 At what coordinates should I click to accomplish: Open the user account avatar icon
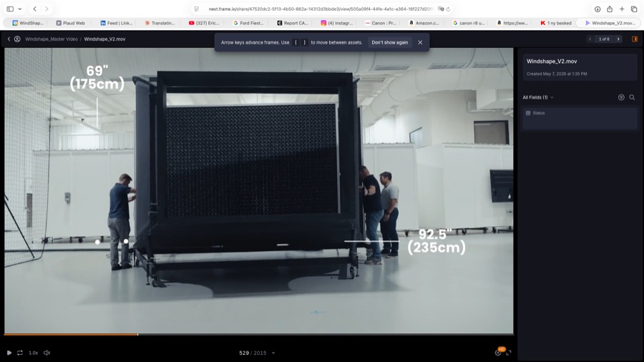pyautogui.click(x=17, y=39)
